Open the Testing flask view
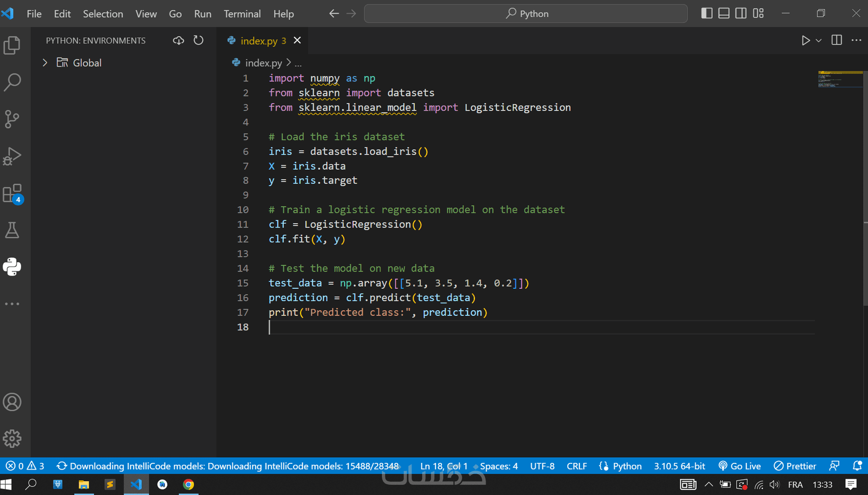868x495 pixels. [x=12, y=230]
